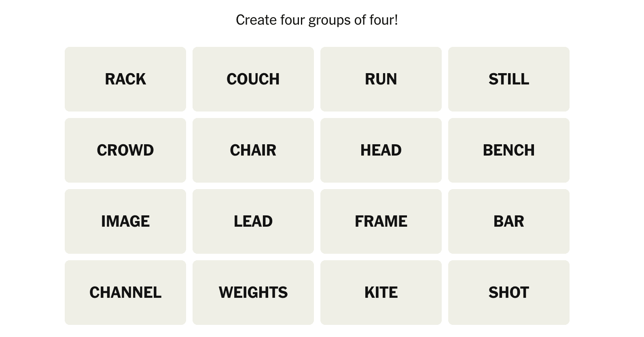Click the "Create four groups of four!" heading
The image size is (644, 337).
click(317, 20)
